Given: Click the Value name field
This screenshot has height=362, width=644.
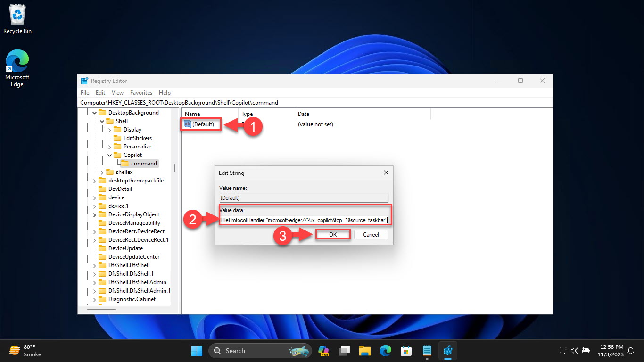Looking at the screenshot, I should point(304,198).
